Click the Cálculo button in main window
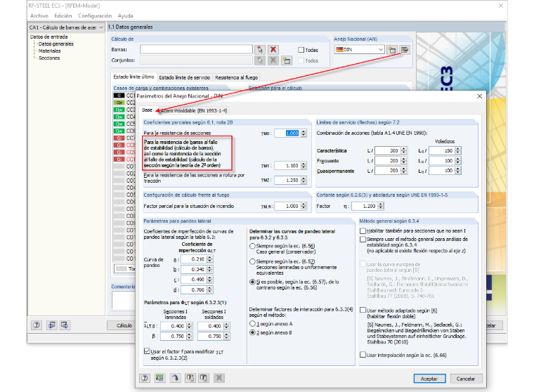 [124, 325]
